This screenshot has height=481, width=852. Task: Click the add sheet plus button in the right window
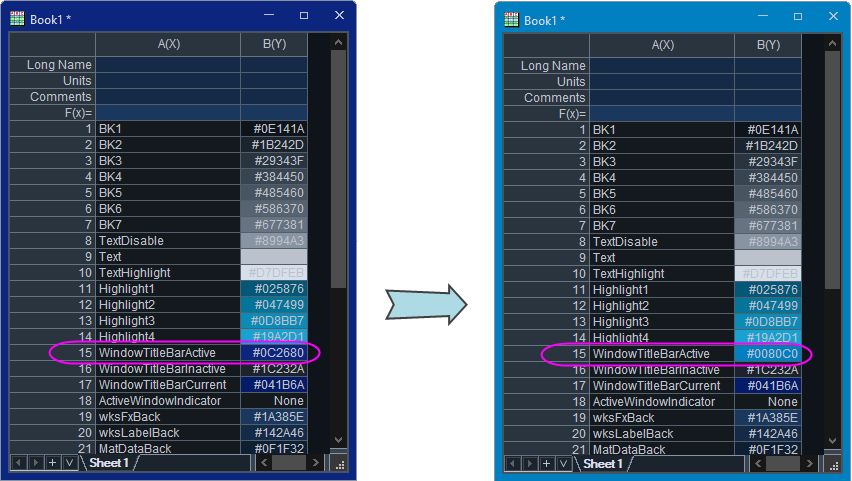pyautogui.click(x=546, y=464)
